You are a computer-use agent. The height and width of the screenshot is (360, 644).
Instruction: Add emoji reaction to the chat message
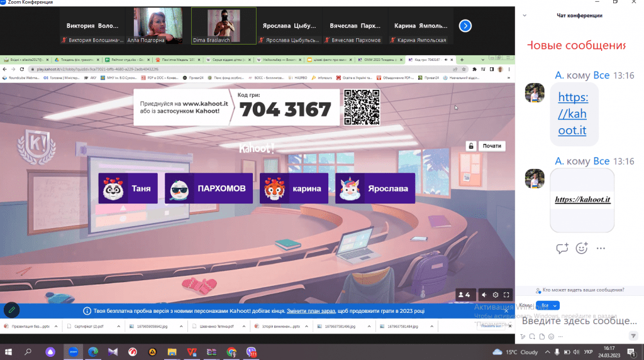click(582, 248)
